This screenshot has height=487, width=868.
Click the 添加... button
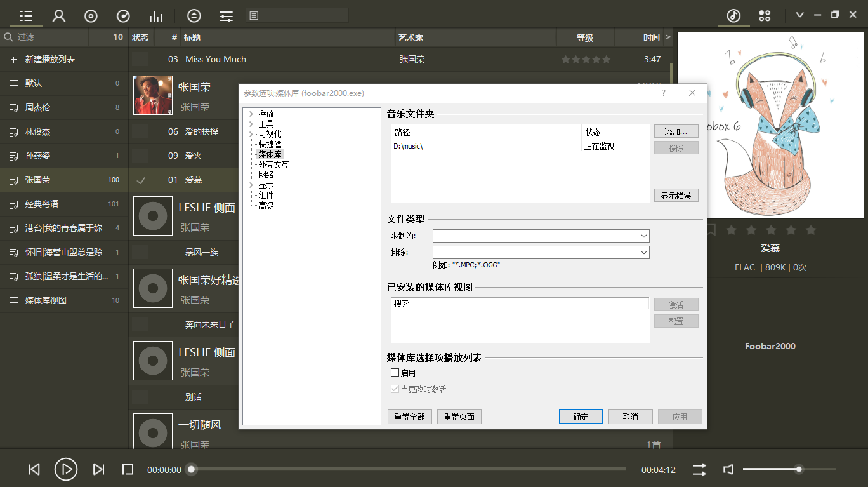[x=676, y=131]
